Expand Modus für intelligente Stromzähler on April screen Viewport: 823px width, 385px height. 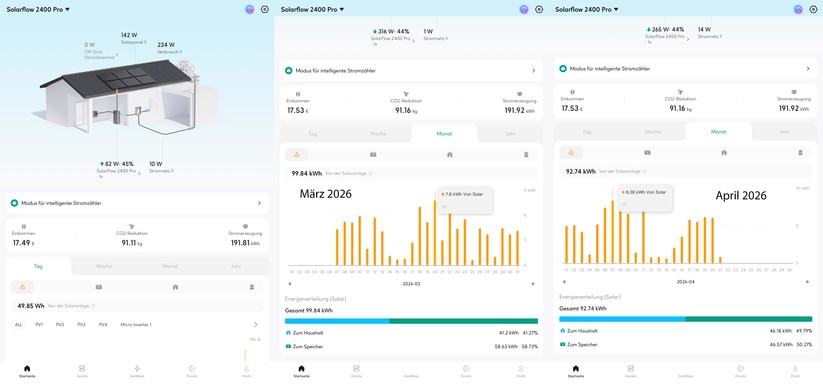point(686,69)
